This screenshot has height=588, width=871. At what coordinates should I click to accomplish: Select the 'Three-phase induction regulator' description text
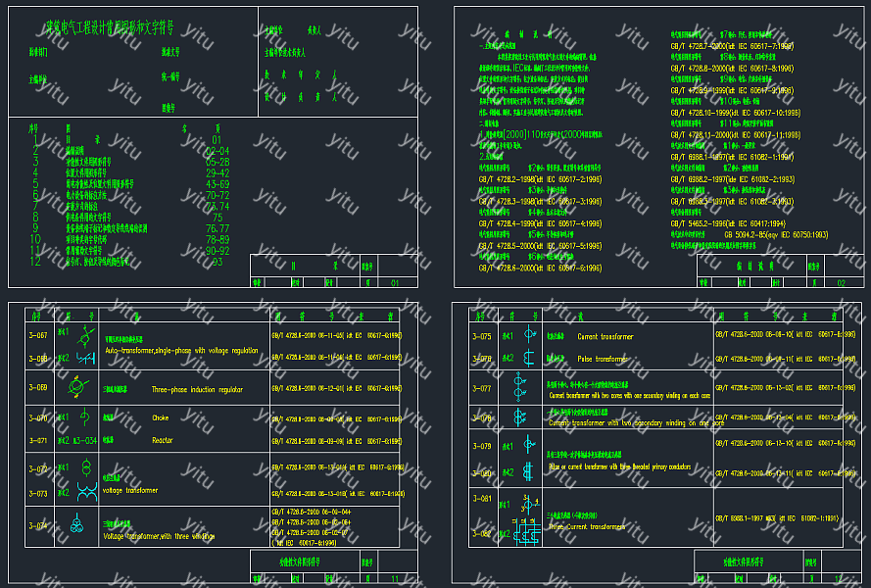pyautogui.click(x=197, y=389)
